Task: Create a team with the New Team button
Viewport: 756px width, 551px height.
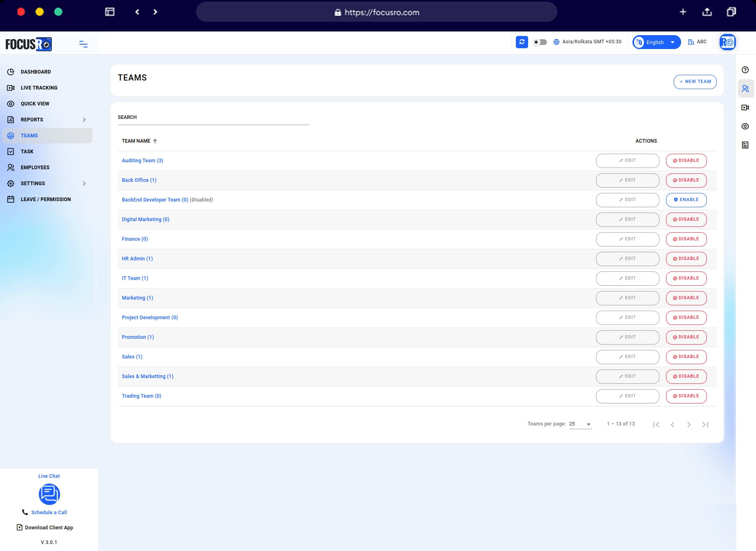Action: pyautogui.click(x=695, y=81)
